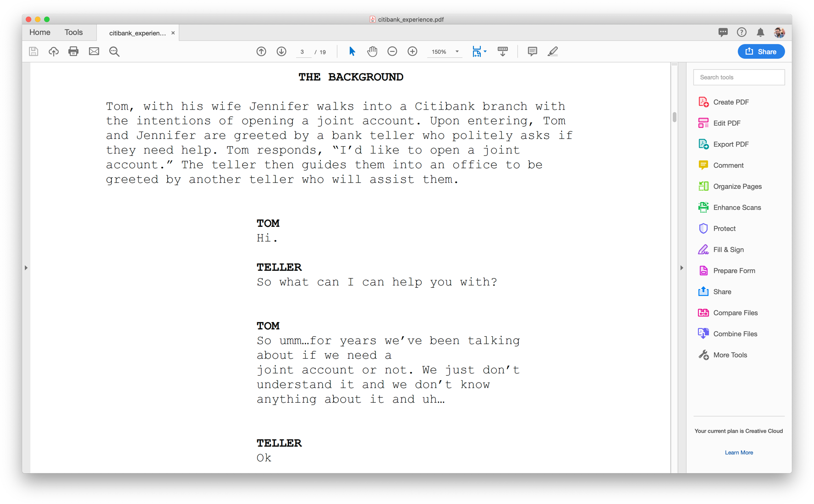This screenshot has width=814, height=504.
Task: Expand the left navigation pane
Action: (26, 268)
